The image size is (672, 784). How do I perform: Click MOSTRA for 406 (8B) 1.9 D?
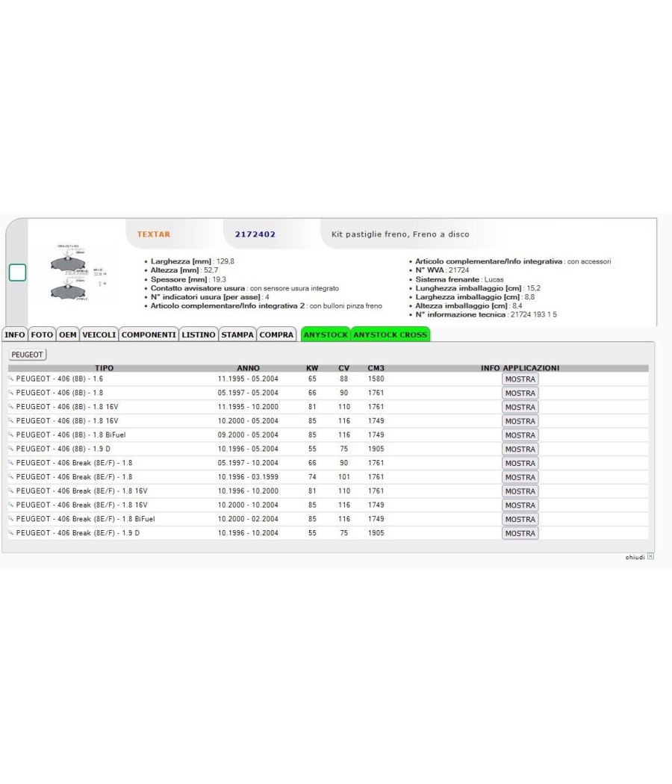(x=520, y=449)
